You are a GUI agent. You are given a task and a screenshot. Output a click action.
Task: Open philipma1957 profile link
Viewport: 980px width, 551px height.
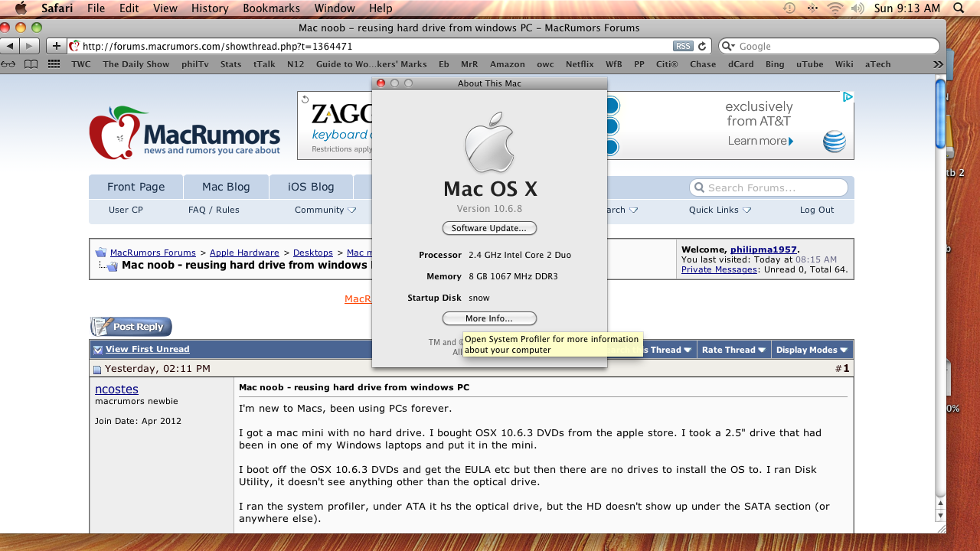pos(763,249)
